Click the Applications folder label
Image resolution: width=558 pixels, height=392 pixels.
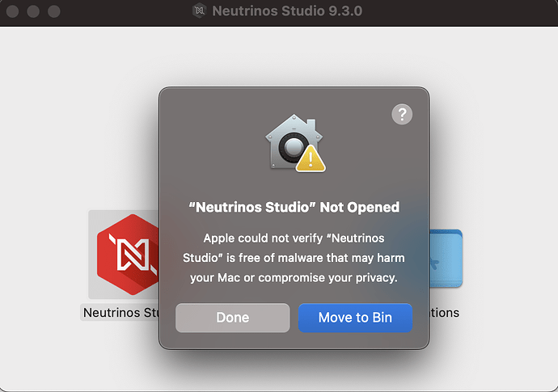tap(444, 313)
